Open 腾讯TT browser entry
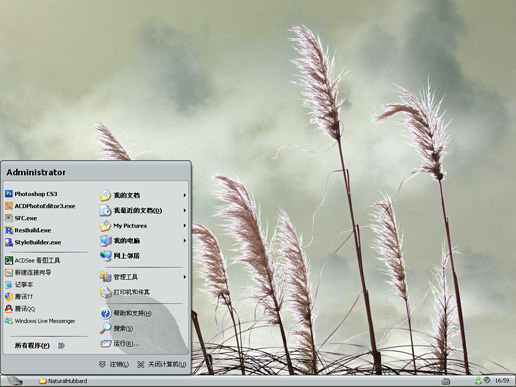 (x=19, y=297)
